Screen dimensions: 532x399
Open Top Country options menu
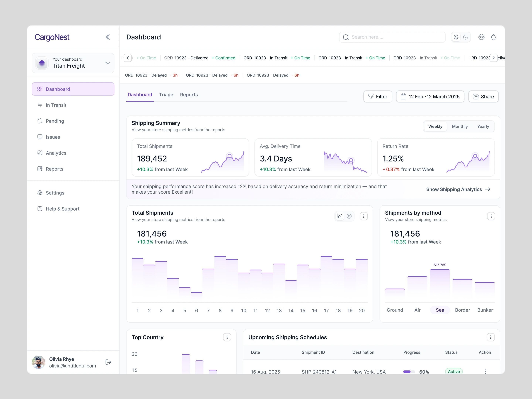227,337
